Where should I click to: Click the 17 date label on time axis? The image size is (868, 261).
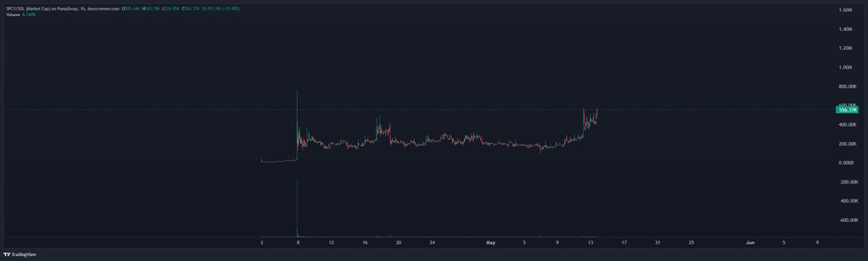pyautogui.click(x=625, y=243)
